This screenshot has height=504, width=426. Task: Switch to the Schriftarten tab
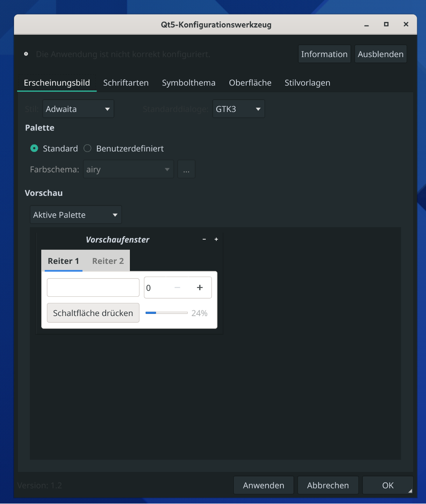126,83
